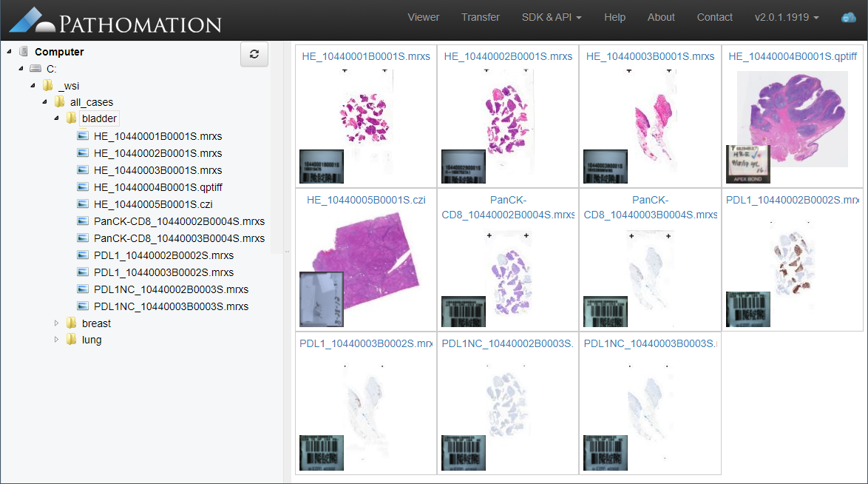Open the v2.0.1.1919 version dropdown
Image resolution: width=868 pixels, height=484 pixels.
point(786,17)
